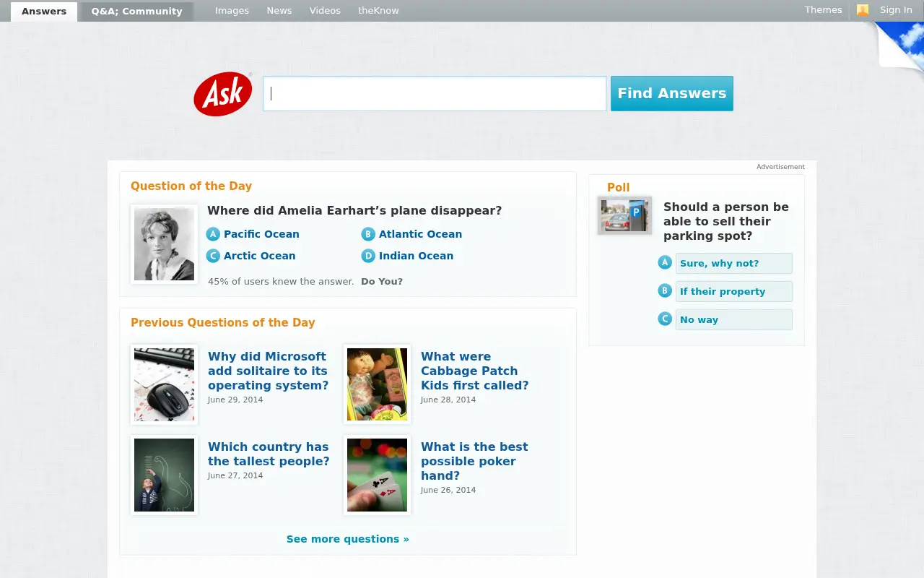Select answer bubble D, Indian Ocean
Viewport: 924px width, 578px height.
point(368,256)
